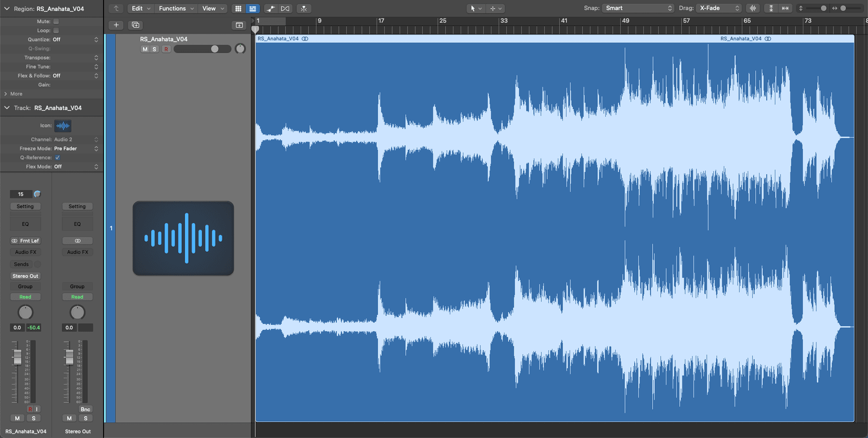868x438 pixels.
Task: Solo the RS_Anahata_V04 channel strip
Action: [34, 418]
